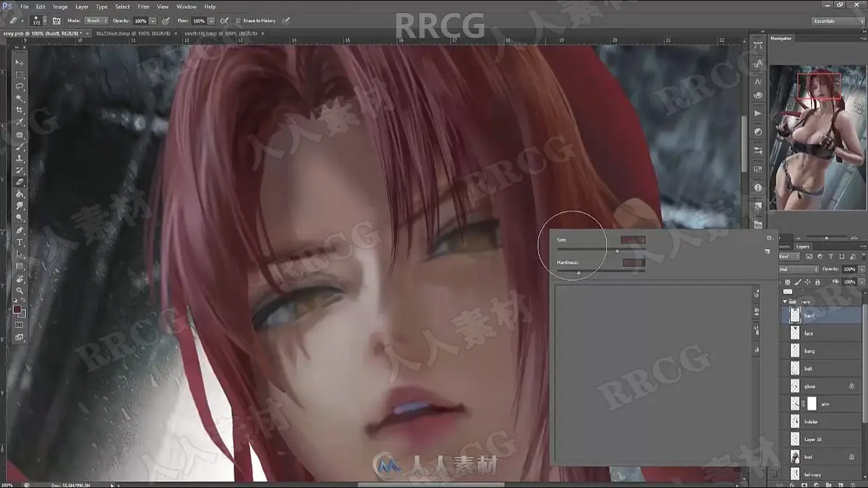Screen dimensions: 868x488
Task: Toggle lock transparent pixels icon
Action: (788, 282)
